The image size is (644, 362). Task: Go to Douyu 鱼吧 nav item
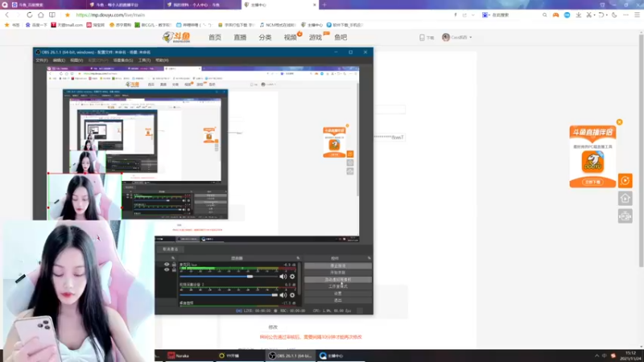point(341,37)
